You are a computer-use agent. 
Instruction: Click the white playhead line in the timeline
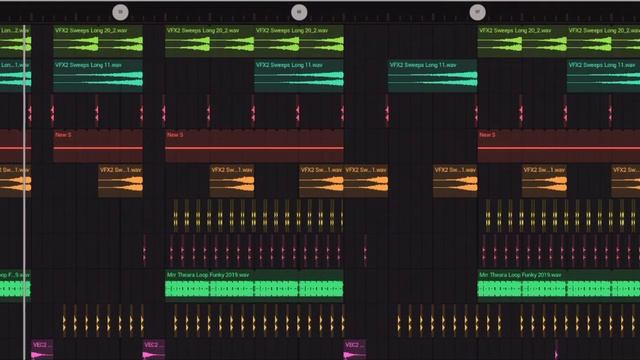click(25, 192)
